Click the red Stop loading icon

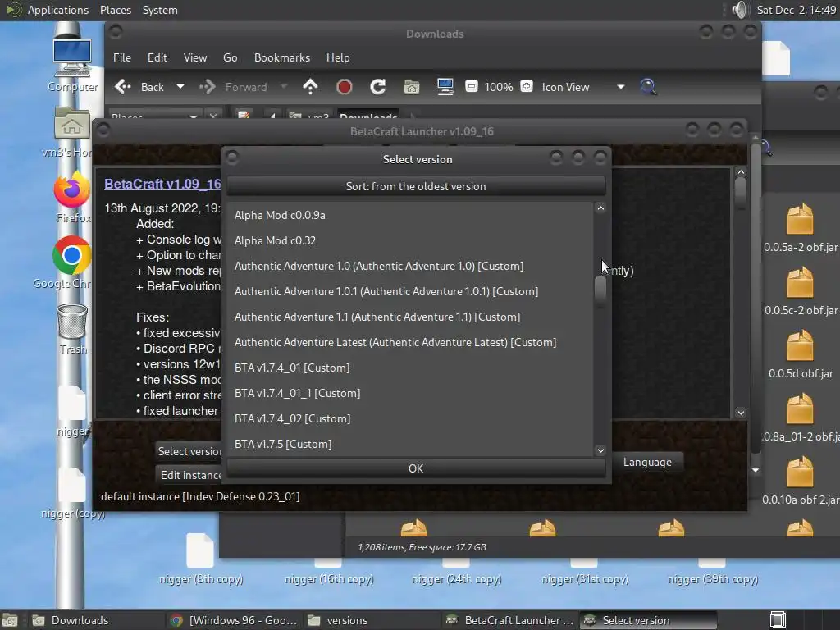pyautogui.click(x=344, y=87)
